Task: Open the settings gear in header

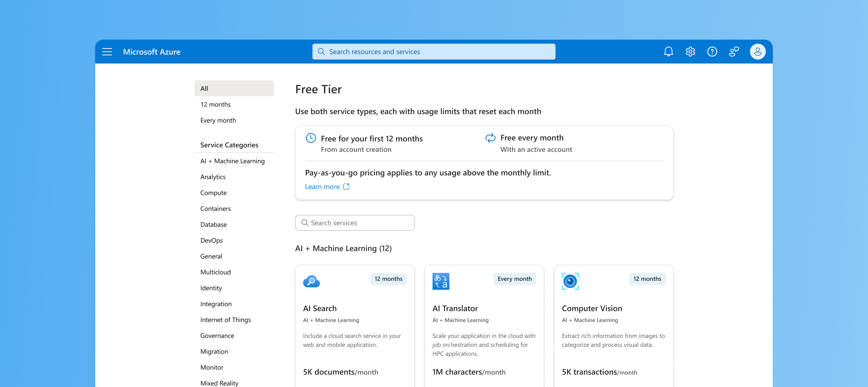Action: [x=690, y=52]
